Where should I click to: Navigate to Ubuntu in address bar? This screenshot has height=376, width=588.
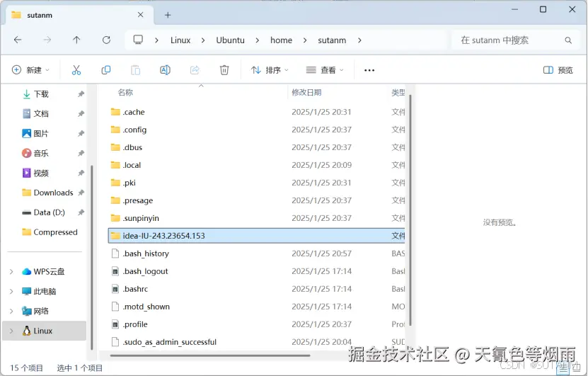coord(230,40)
